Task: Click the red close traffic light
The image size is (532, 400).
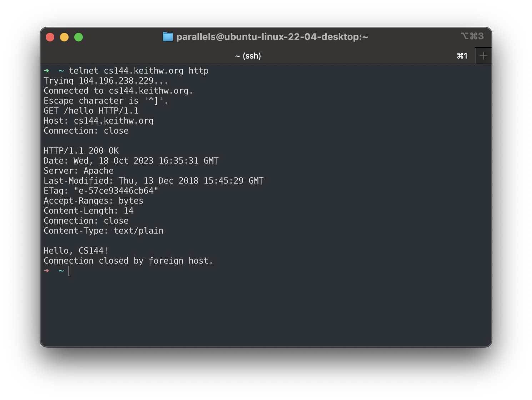Action: 50,37
